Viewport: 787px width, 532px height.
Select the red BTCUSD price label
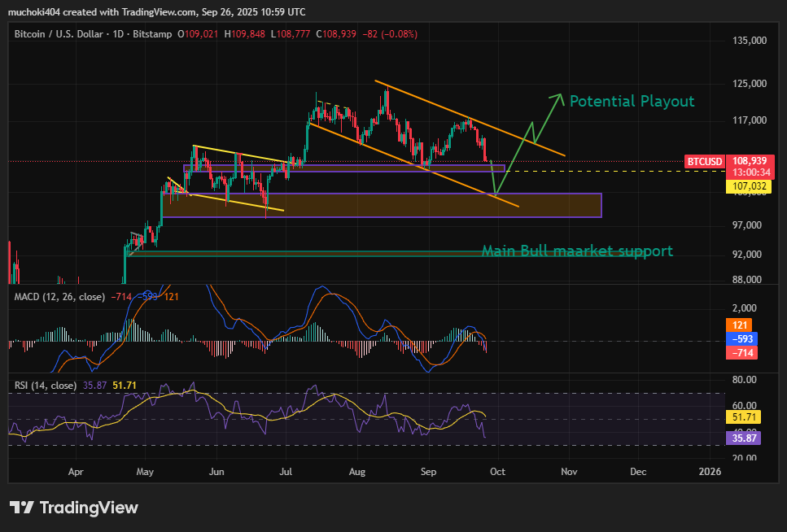704,162
